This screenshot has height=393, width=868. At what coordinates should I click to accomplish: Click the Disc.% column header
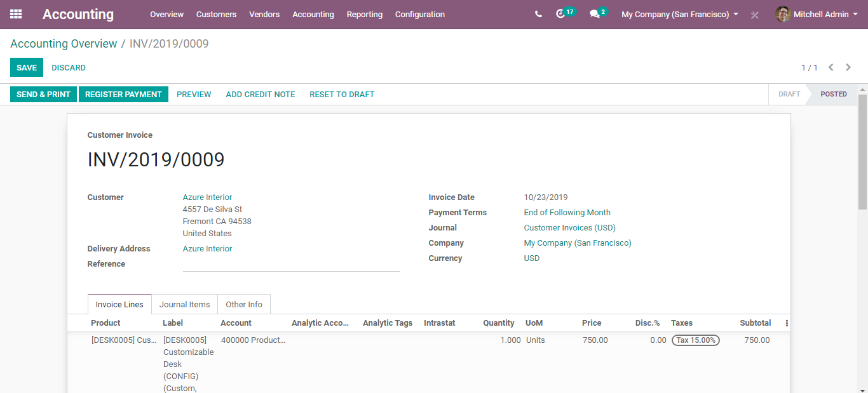pos(648,323)
